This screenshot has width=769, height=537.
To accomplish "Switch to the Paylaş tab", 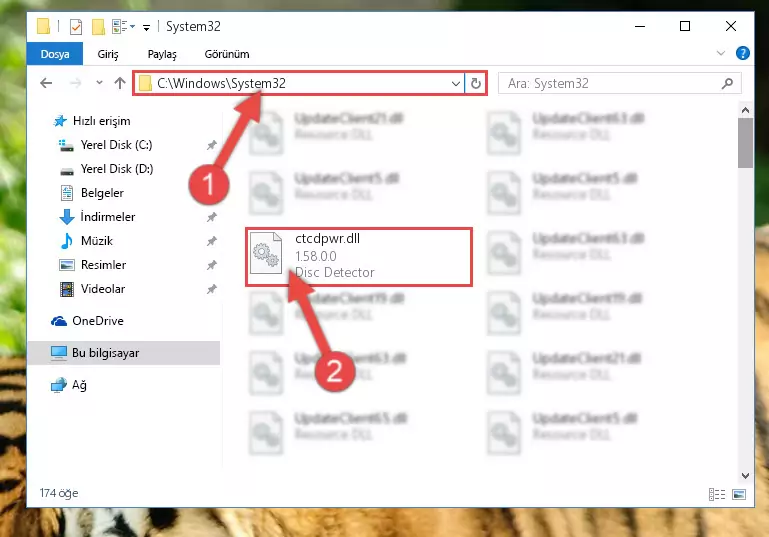I will (x=162, y=54).
